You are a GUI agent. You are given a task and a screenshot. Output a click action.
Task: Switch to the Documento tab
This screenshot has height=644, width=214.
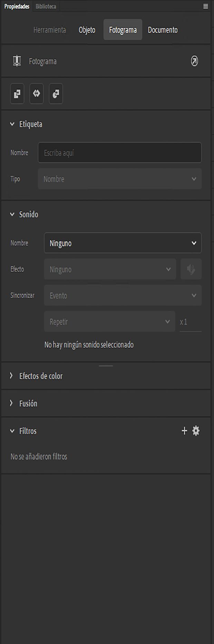(x=163, y=30)
